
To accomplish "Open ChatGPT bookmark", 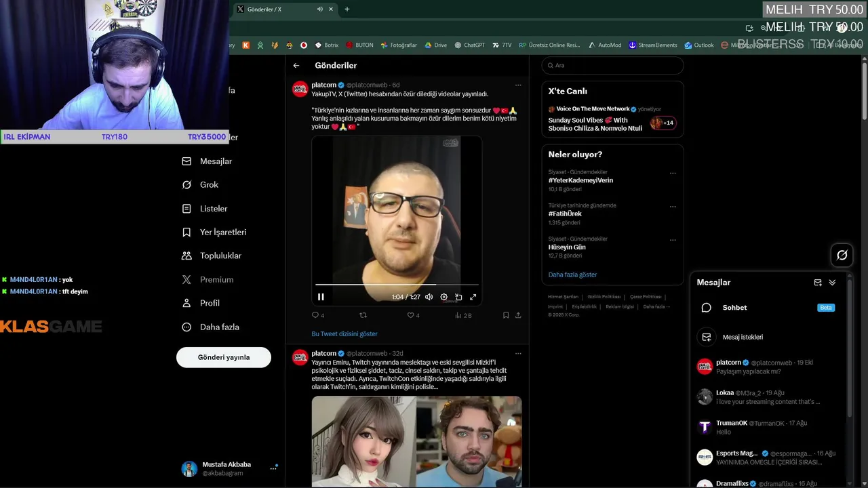I will (x=469, y=45).
